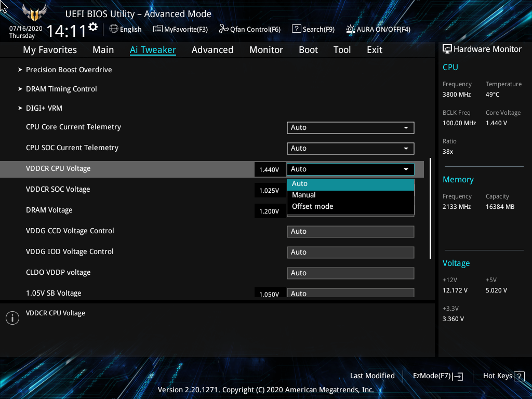Click the 1.440V value box

270,169
